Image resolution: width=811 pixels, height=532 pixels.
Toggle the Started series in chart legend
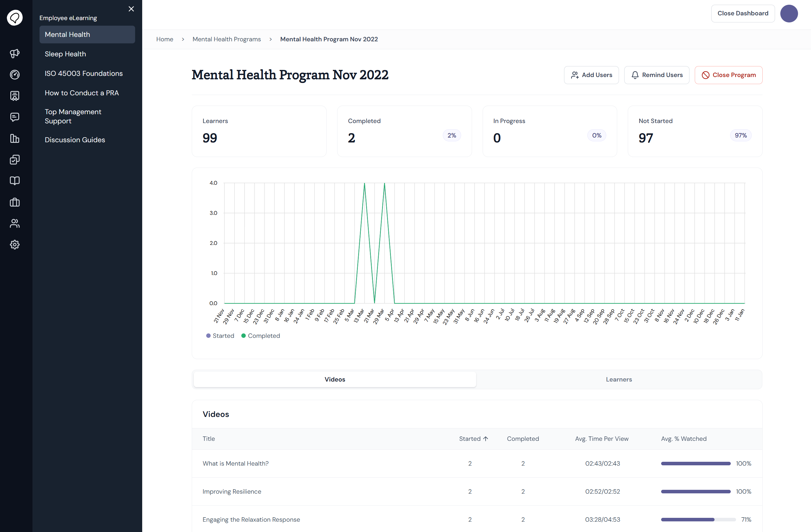[x=220, y=336]
